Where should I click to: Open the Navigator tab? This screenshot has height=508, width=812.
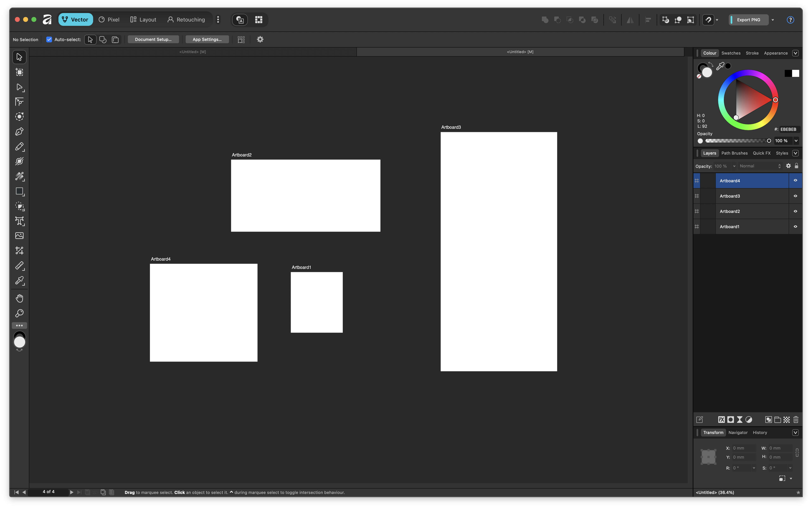coord(737,432)
